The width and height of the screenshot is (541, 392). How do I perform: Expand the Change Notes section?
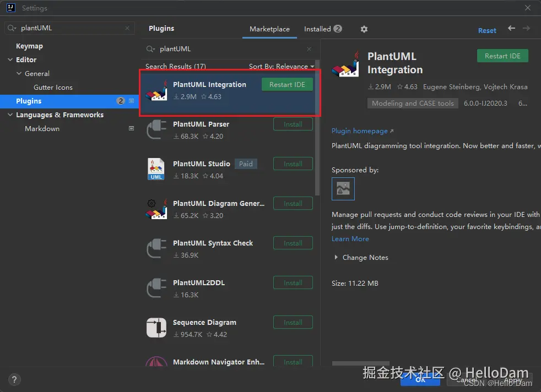[x=336, y=258]
